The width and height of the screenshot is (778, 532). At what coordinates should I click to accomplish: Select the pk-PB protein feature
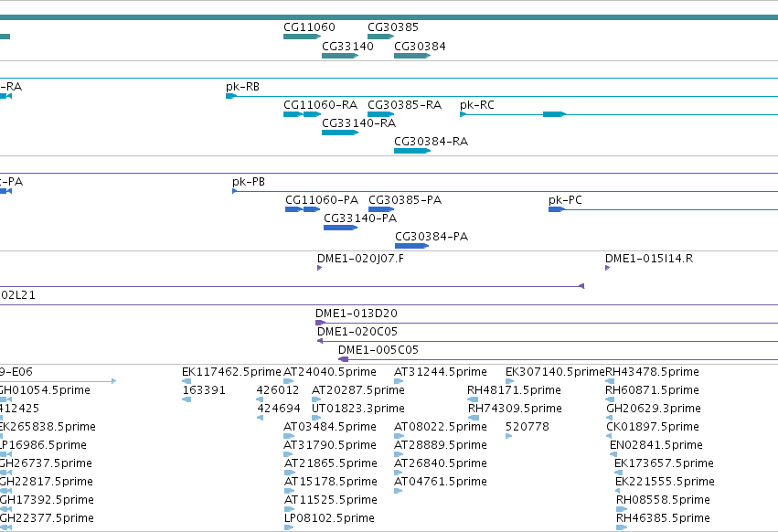[x=505, y=191]
